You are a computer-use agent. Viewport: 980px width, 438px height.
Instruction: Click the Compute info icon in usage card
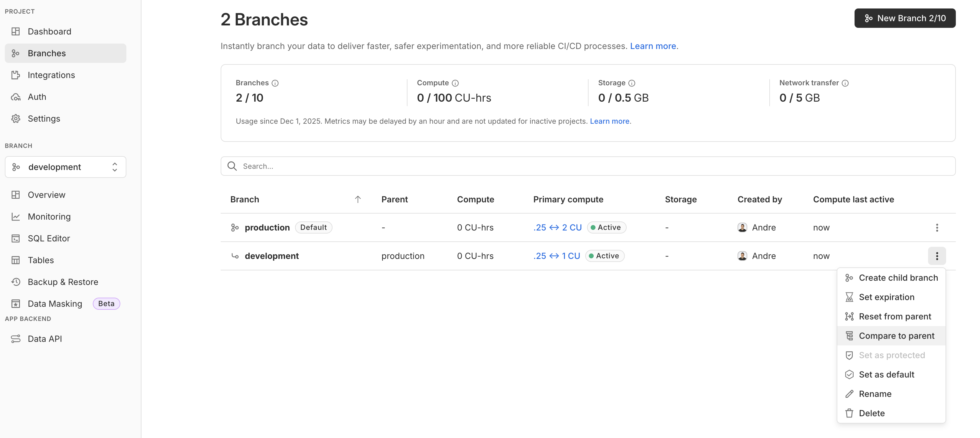(455, 83)
